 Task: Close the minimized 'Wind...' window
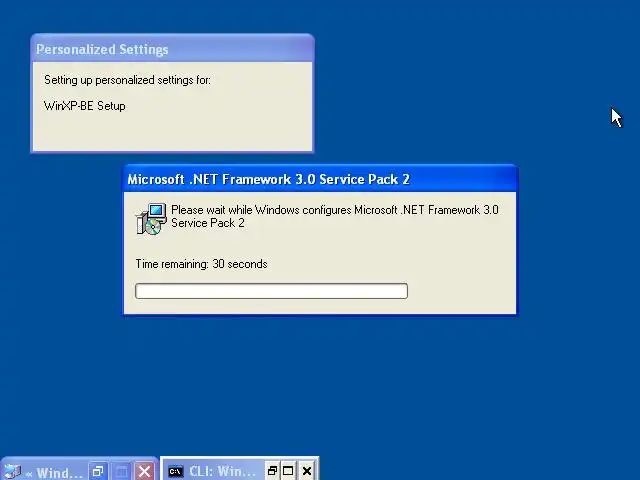coord(144,471)
